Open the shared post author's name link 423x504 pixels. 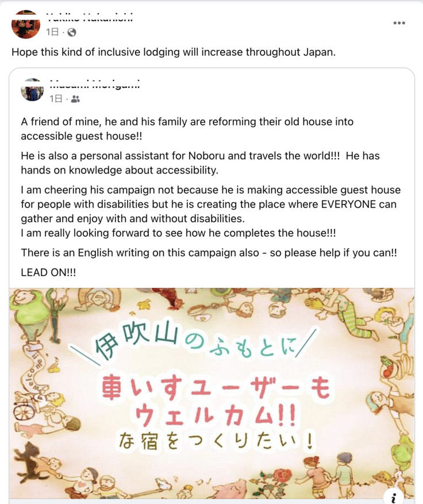(95, 84)
